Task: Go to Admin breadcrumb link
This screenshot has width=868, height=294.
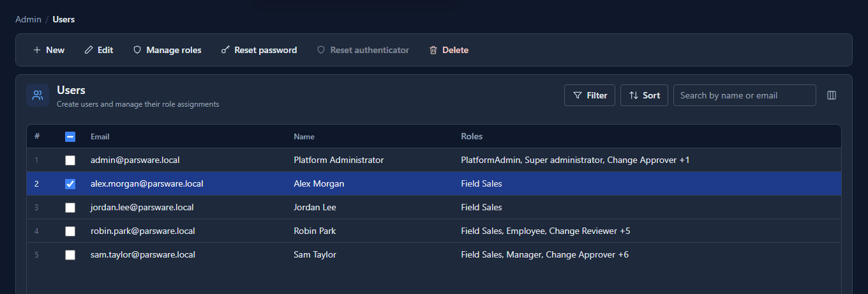Action: (28, 19)
